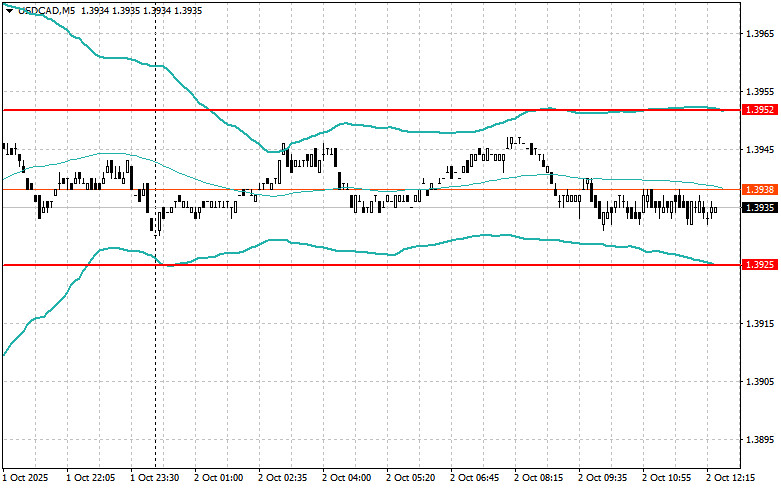Screen dimensions: 781x489
Task: Click the 2 Oct 08:15 time label
Action: coord(539,478)
